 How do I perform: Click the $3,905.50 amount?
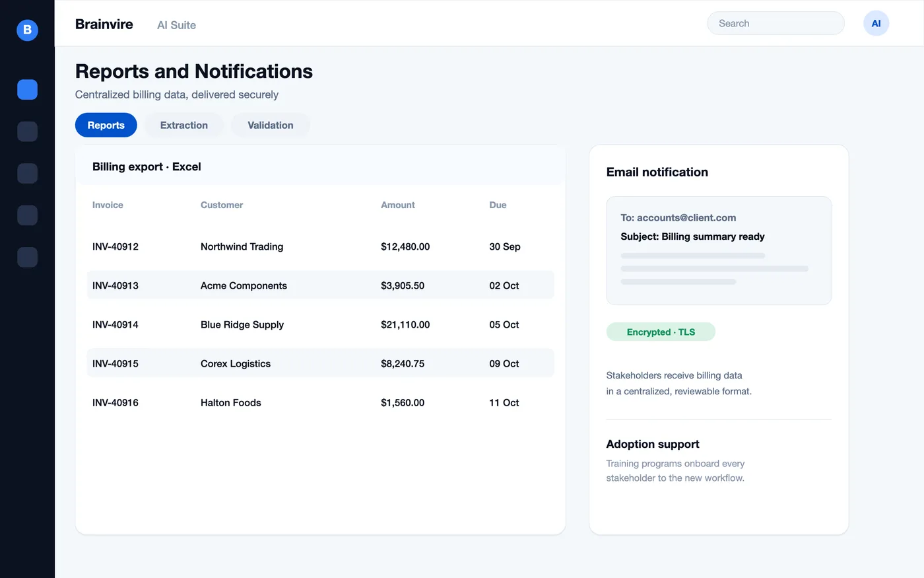click(403, 285)
